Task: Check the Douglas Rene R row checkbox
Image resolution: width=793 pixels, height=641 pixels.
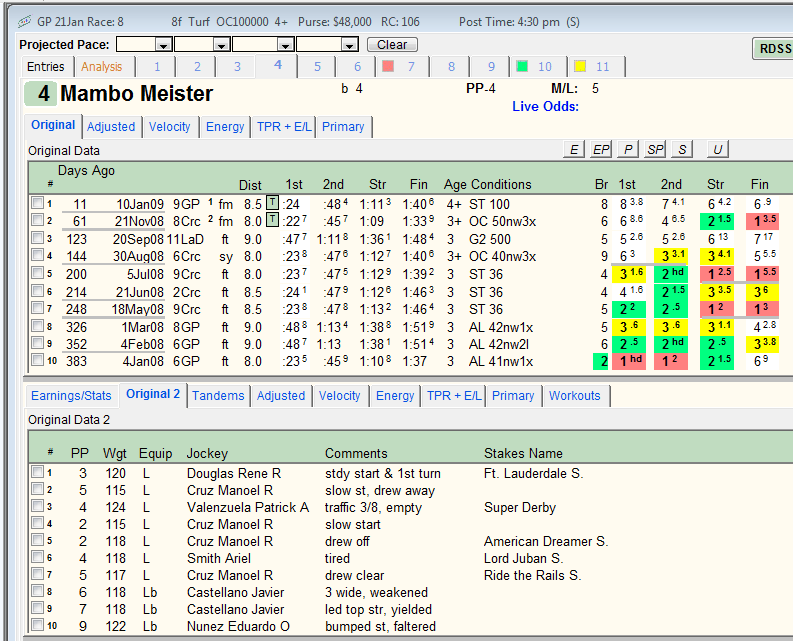Action: pos(37,472)
